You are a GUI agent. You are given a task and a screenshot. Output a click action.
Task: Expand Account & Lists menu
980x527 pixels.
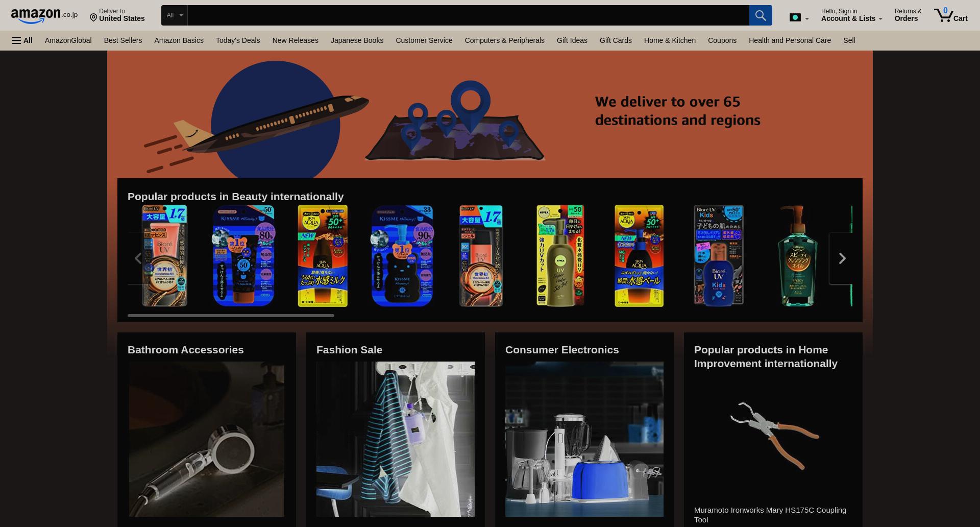point(851,15)
